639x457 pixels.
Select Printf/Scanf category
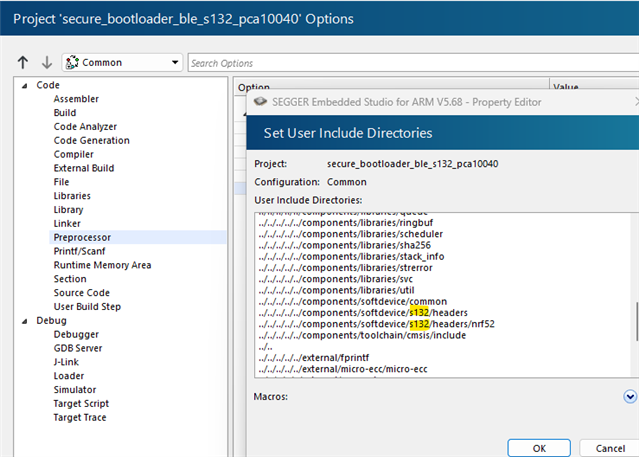click(79, 252)
